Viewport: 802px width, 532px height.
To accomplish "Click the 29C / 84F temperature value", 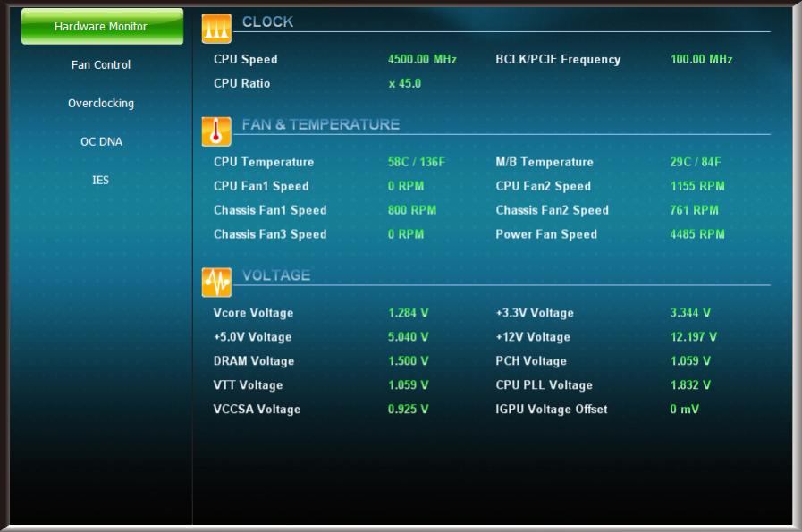I will [695, 162].
